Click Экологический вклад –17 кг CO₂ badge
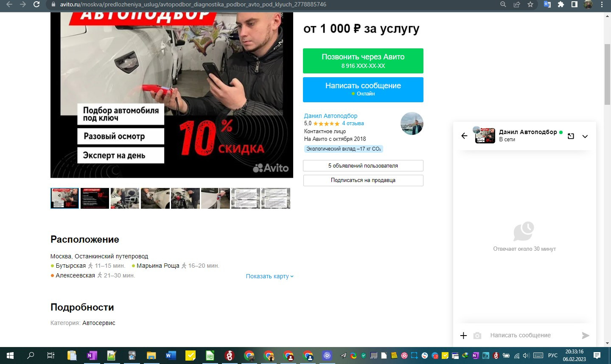 point(344,149)
